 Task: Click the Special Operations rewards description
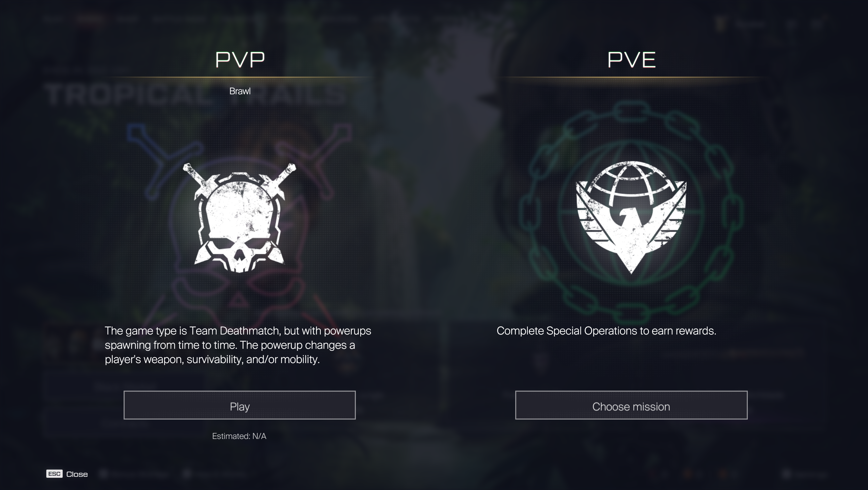point(606,331)
